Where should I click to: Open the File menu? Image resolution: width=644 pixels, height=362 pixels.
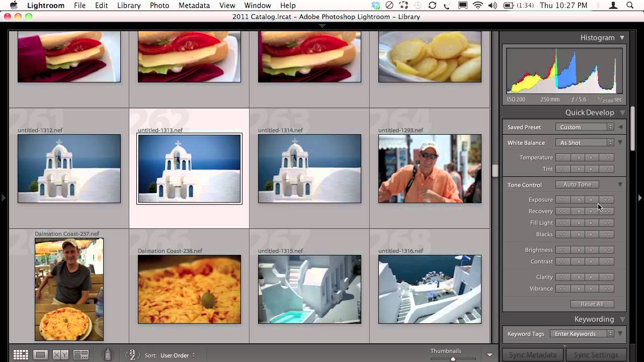point(79,6)
